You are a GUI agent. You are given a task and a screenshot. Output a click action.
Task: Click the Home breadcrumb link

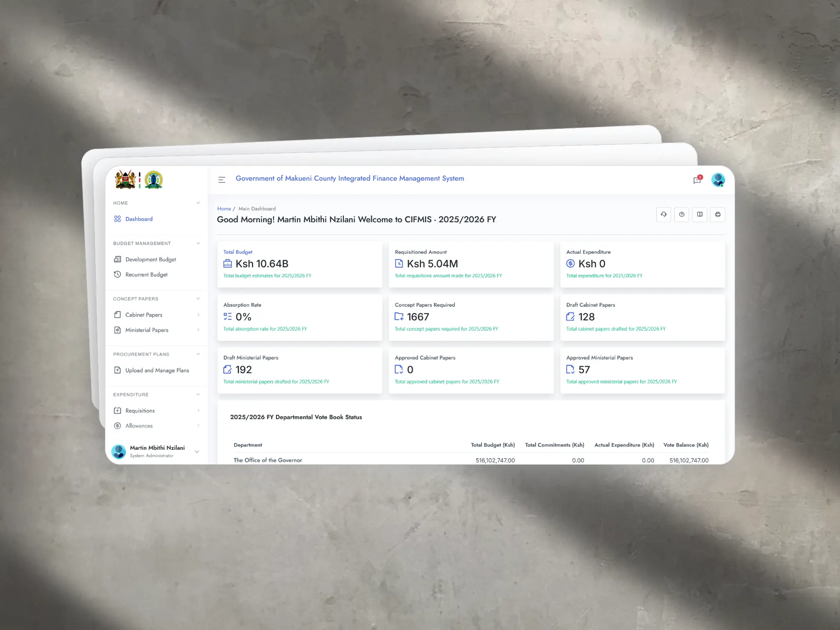tap(224, 209)
